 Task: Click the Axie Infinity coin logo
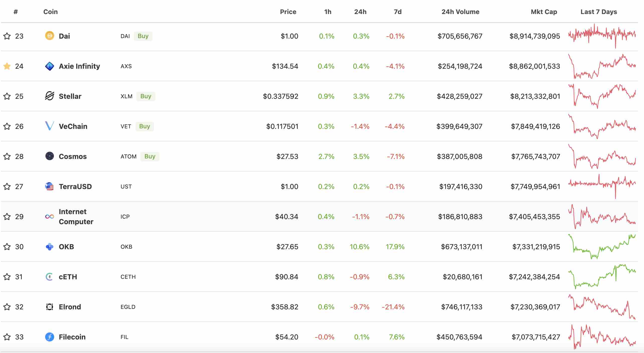49,66
